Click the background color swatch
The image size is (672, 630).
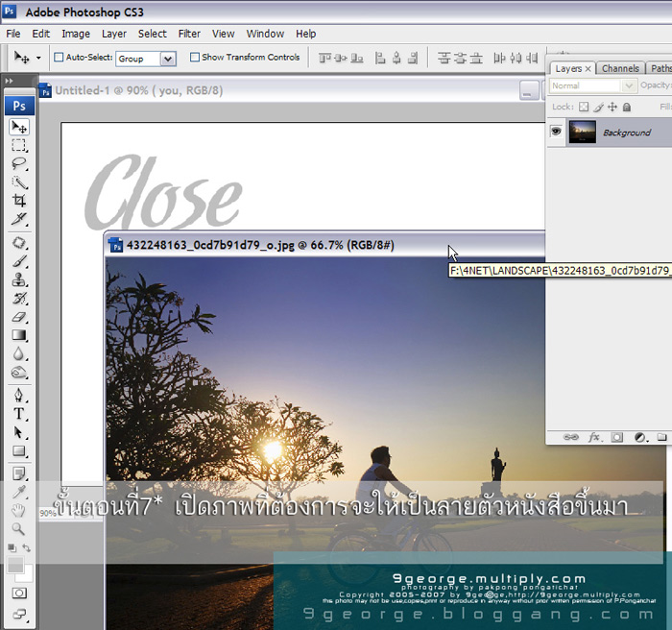[28, 576]
